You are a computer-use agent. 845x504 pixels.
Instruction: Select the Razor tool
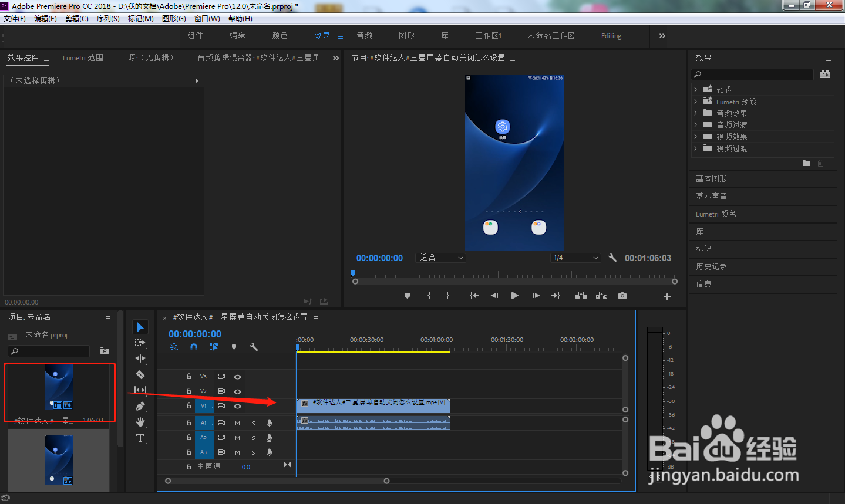tap(140, 374)
